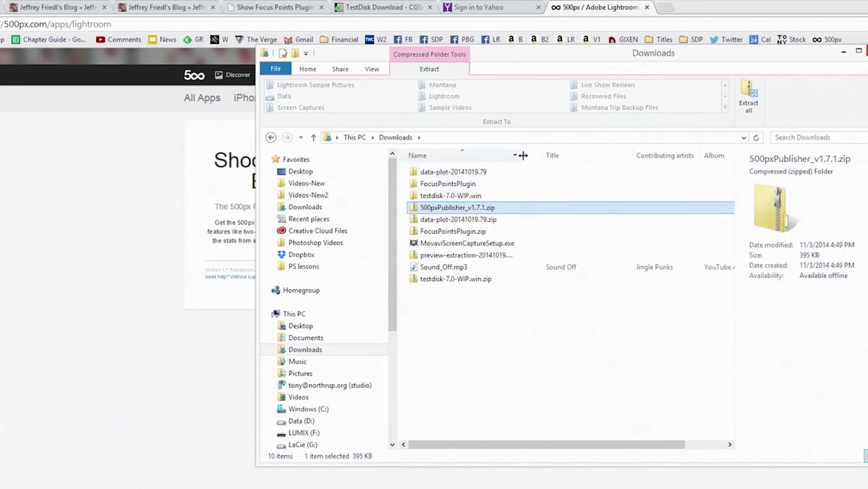
Task: Click the arrow after This PC in breadcrumb
Action: pyautogui.click(x=373, y=137)
